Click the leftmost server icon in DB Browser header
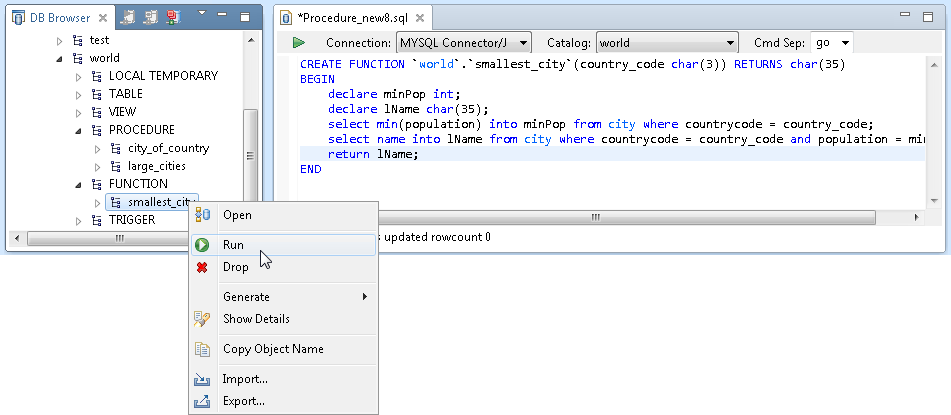The image size is (951, 415). coord(130,18)
